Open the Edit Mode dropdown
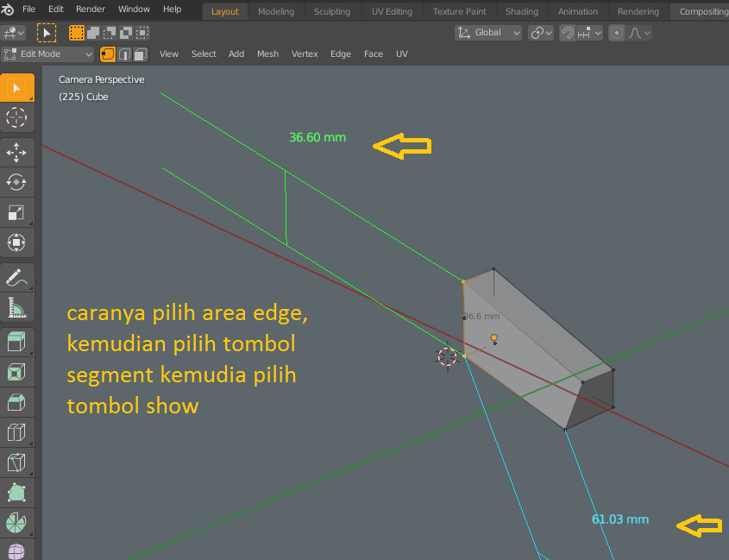Viewport: 729px width, 560px height. 48,54
